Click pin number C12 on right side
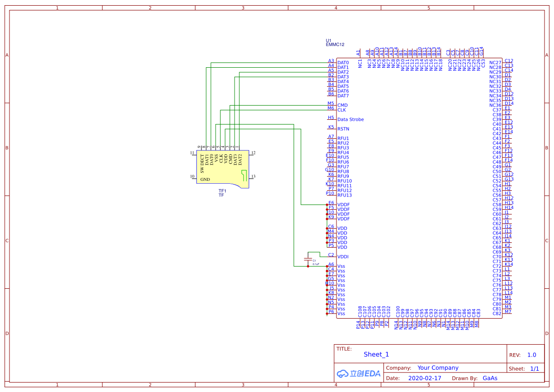Image resolution: width=554 pixels, height=392 pixels. tap(509, 61)
